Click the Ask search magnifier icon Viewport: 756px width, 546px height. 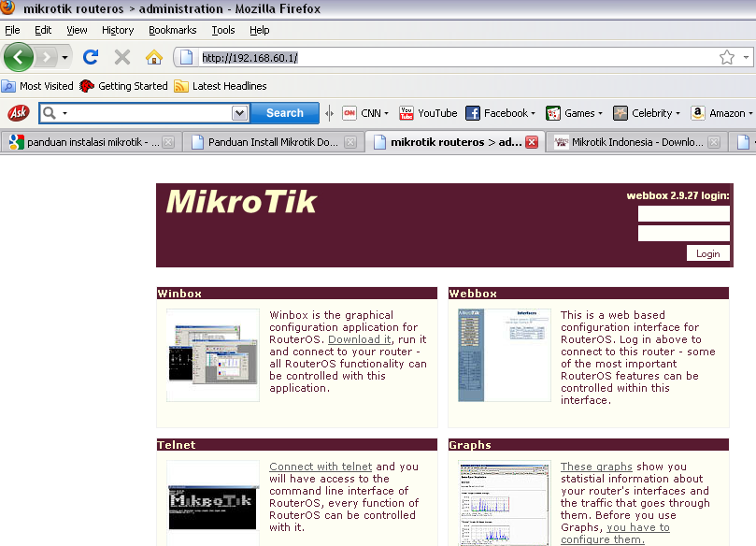(x=50, y=113)
